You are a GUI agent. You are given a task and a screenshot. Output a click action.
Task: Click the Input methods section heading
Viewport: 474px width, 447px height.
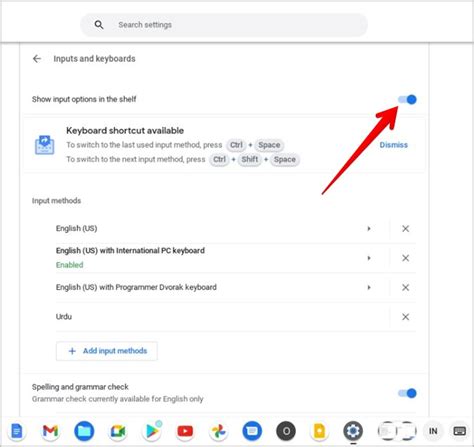pos(56,201)
